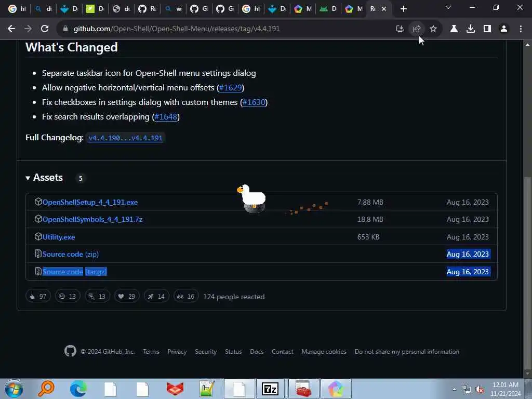Open the Status footer link

coord(233,352)
